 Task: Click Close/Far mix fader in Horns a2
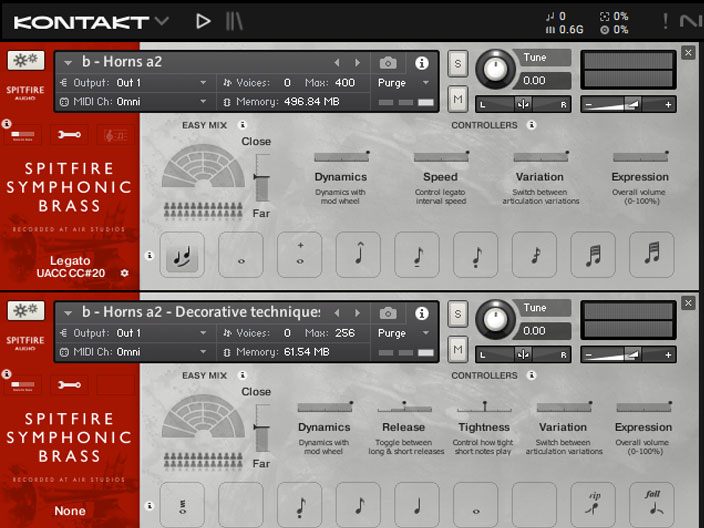tap(262, 178)
